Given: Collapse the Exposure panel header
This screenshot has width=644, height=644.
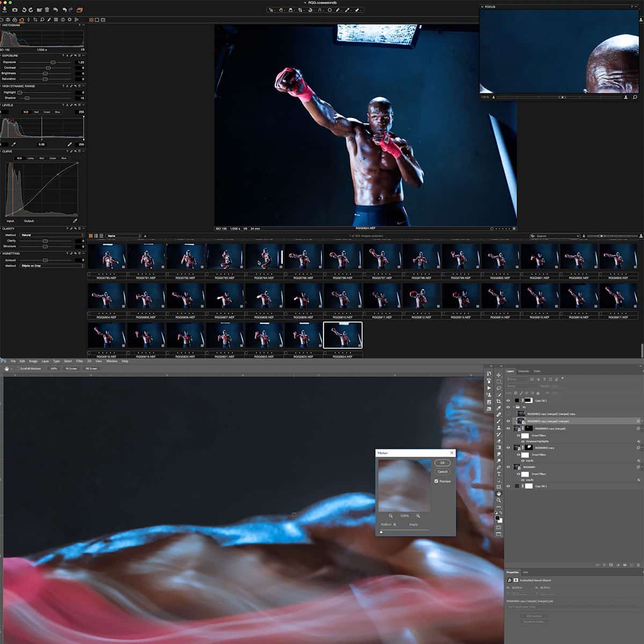Looking at the screenshot, I should click(x=1, y=56).
